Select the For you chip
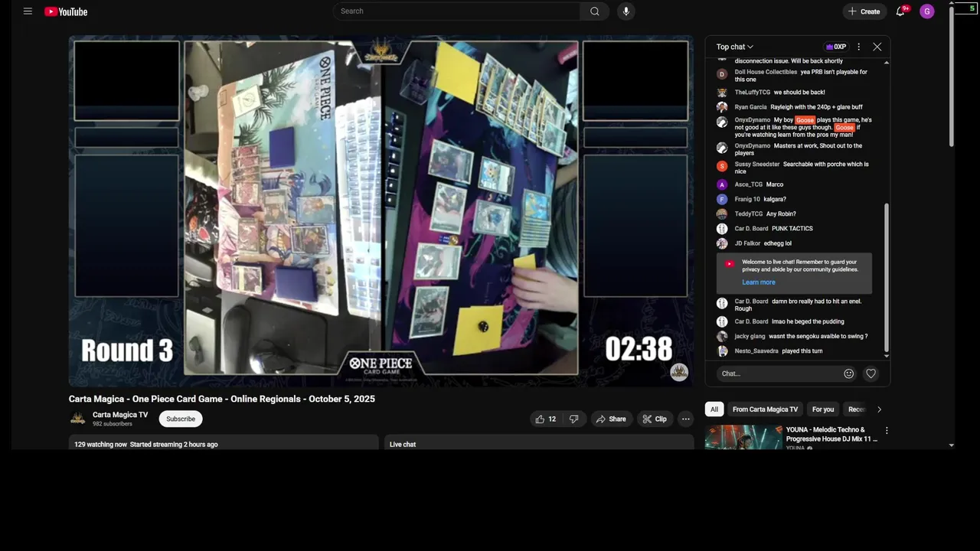Image resolution: width=980 pixels, height=551 pixels. pos(823,409)
